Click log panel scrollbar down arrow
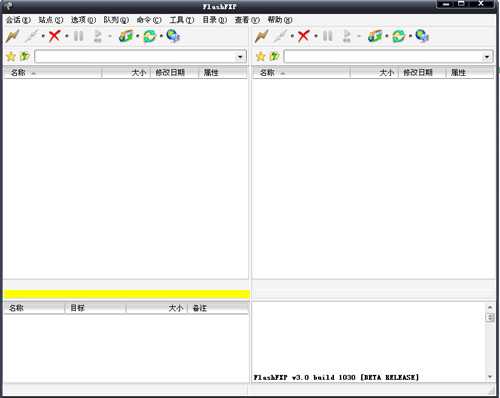This screenshot has height=398, width=500. click(x=490, y=376)
